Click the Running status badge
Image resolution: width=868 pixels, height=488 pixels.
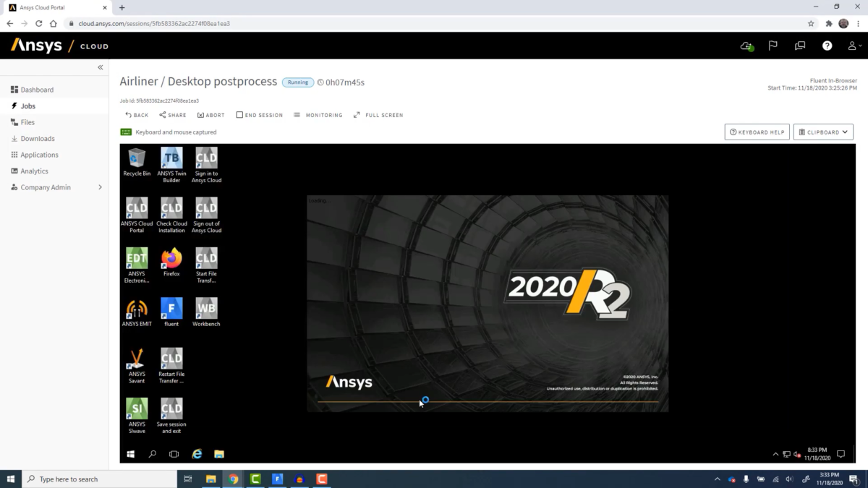click(x=298, y=82)
